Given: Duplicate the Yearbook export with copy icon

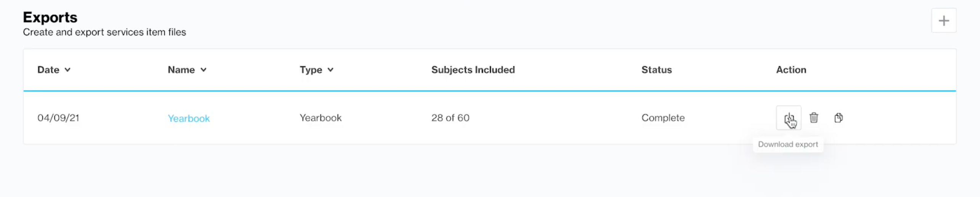Looking at the screenshot, I should pos(838,118).
